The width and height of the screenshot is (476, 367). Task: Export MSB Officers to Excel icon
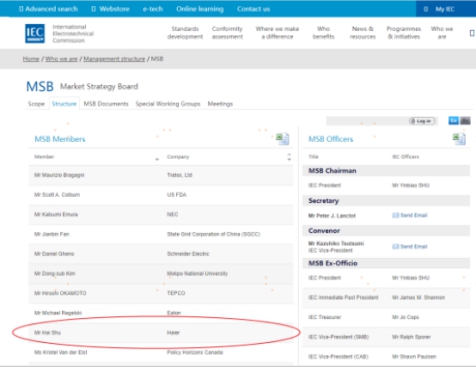coord(459,139)
